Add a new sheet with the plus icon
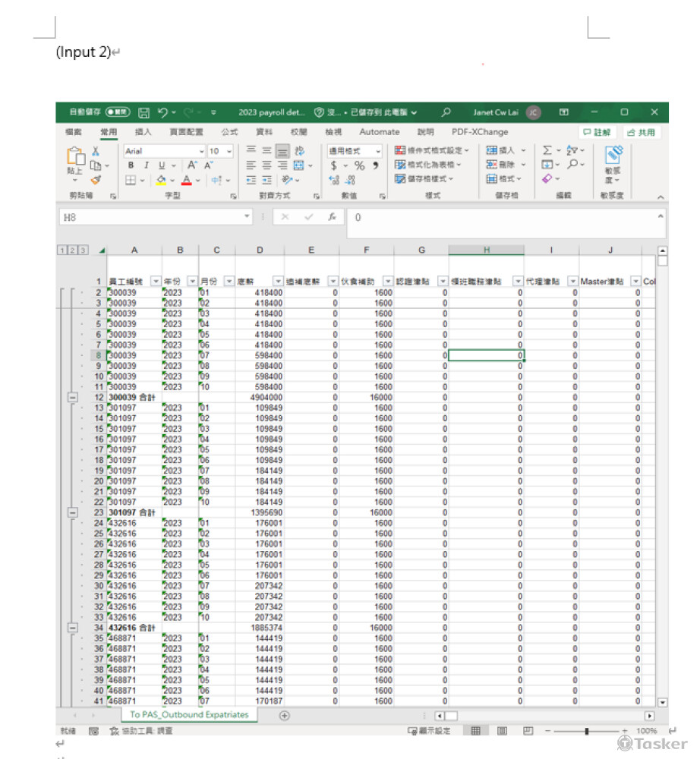 click(285, 715)
